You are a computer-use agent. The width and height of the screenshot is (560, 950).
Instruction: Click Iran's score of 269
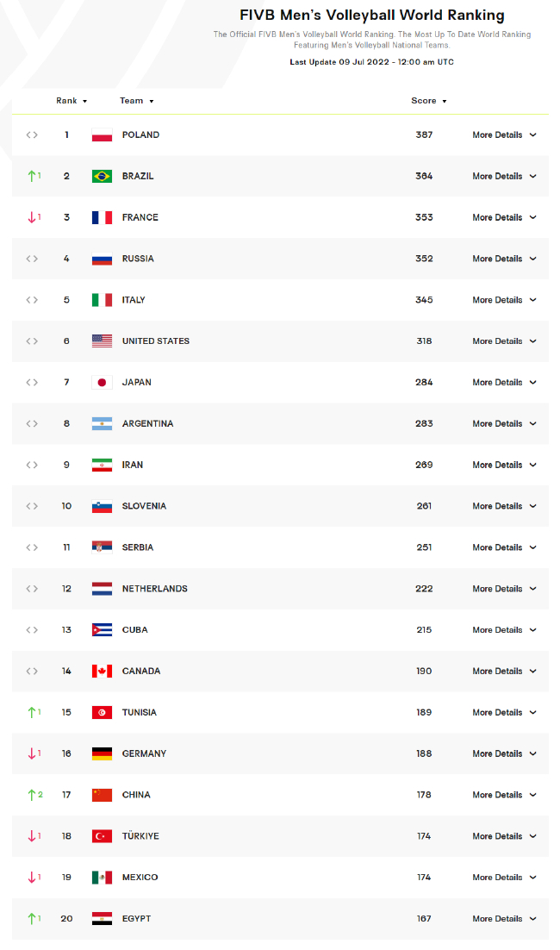coord(424,465)
